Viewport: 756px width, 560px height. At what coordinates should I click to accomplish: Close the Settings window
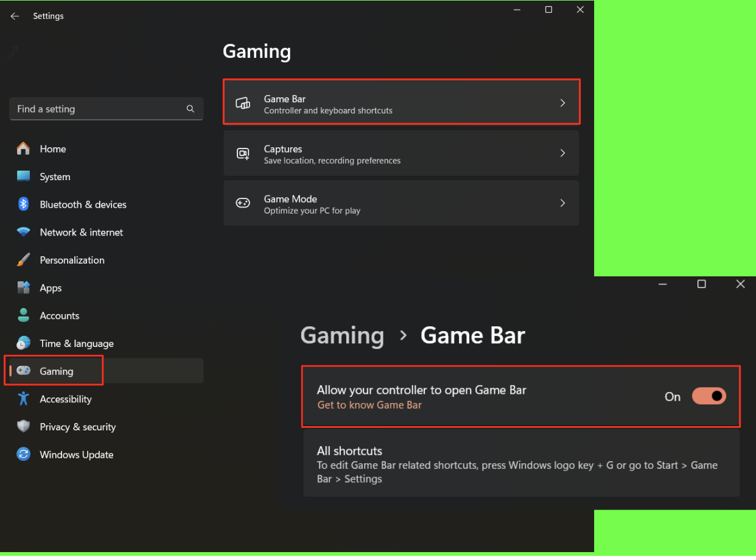(580, 10)
